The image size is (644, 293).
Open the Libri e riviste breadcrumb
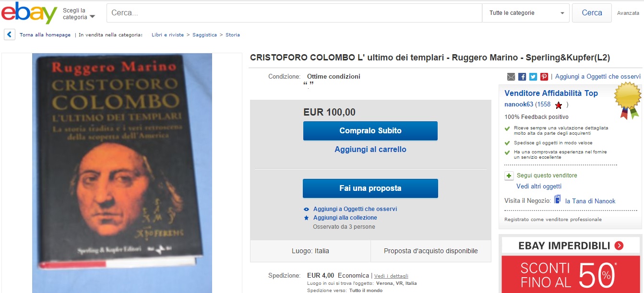click(167, 35)
